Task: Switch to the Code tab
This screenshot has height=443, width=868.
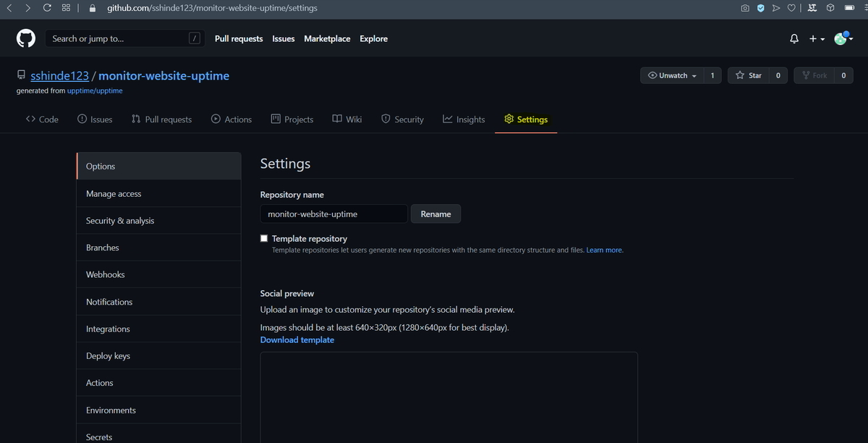Action: pyautogui.click(x=41, y=119)
